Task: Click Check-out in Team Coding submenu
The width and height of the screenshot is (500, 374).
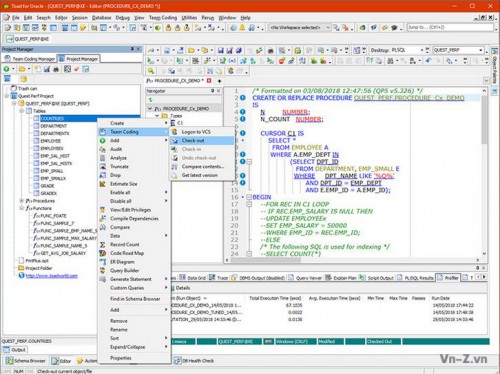Action: click(x=202, y=140)
